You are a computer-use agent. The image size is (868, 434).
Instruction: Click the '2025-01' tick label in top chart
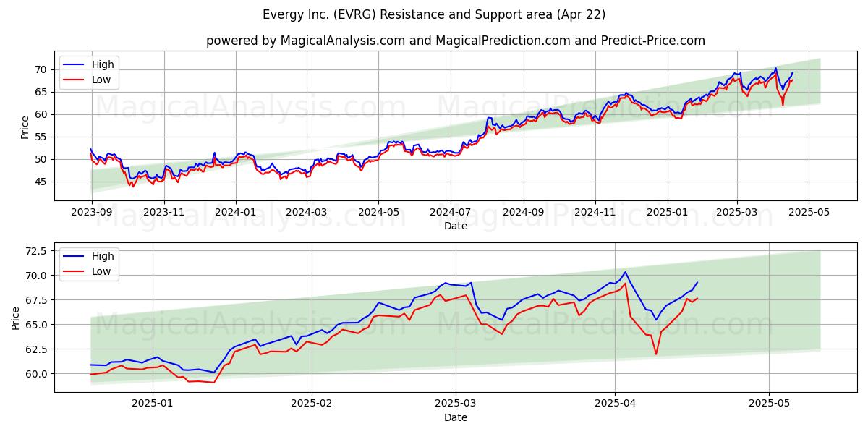(668, 213)
